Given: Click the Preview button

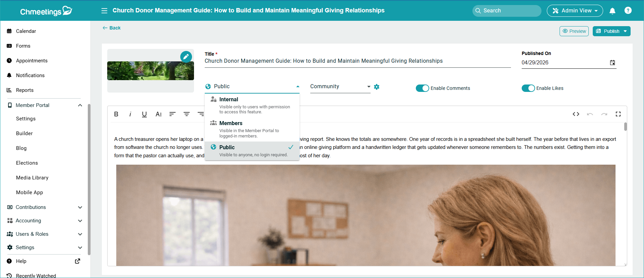Looking at the screenshot, I should (574, 31).
